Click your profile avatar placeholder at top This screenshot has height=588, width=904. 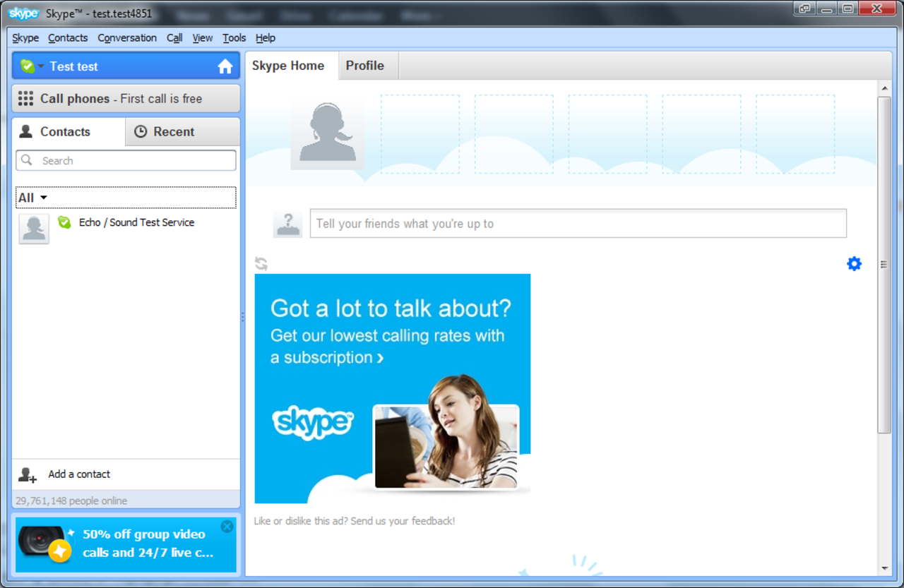(327, 134)
